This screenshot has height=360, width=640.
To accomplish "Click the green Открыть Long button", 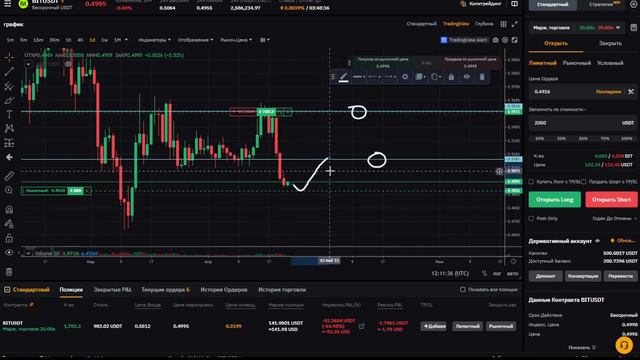I will pos(555,200).
